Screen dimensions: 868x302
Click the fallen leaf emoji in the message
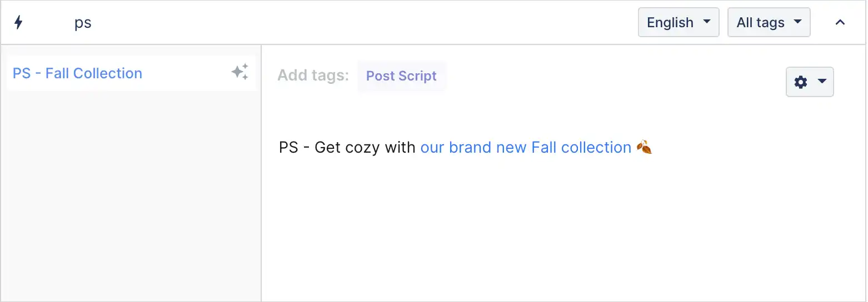(643, 148)
